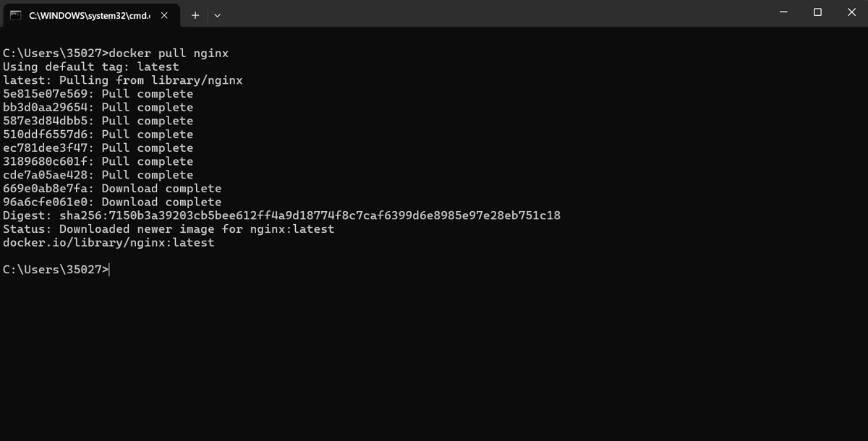Click the docker.io/library/nginx:latest text
The image size is (868, 441).
pos(109,243)
